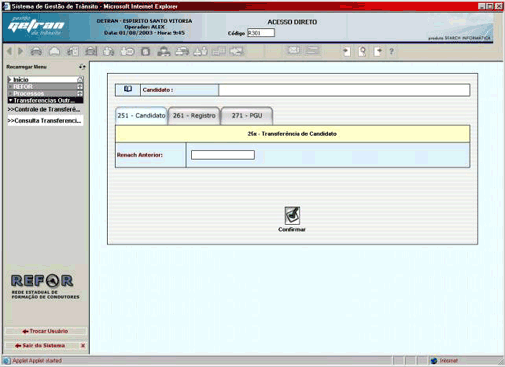Select the Início menu entry

coord(45,79)
